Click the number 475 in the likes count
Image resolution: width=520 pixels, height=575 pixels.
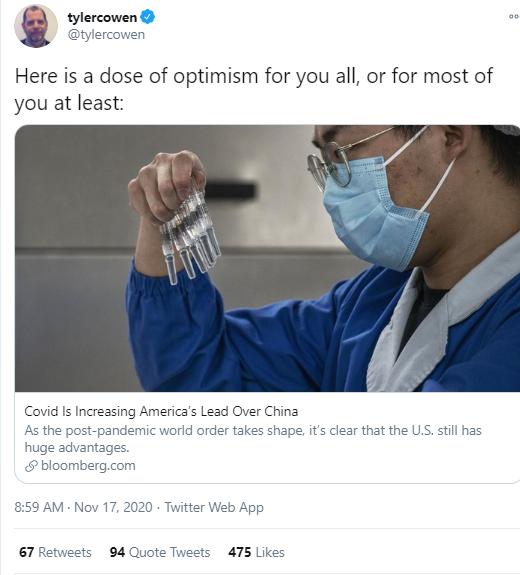(x=239, y=552)
